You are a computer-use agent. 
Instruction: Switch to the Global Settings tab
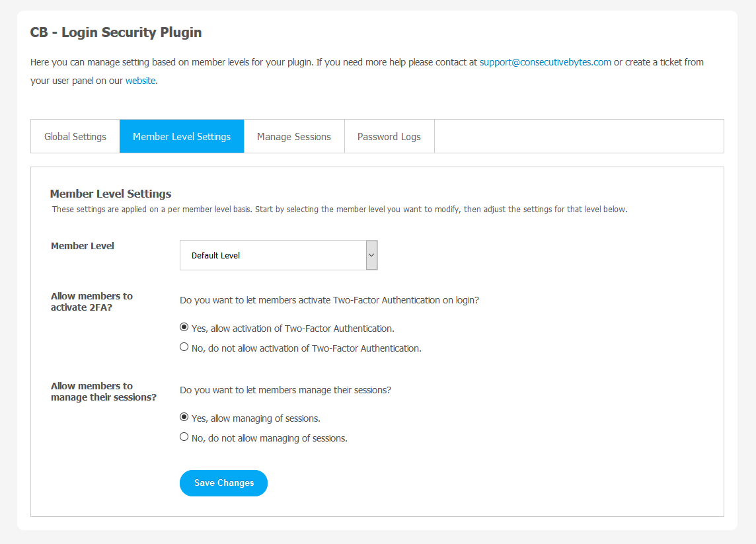pos(75,137)
